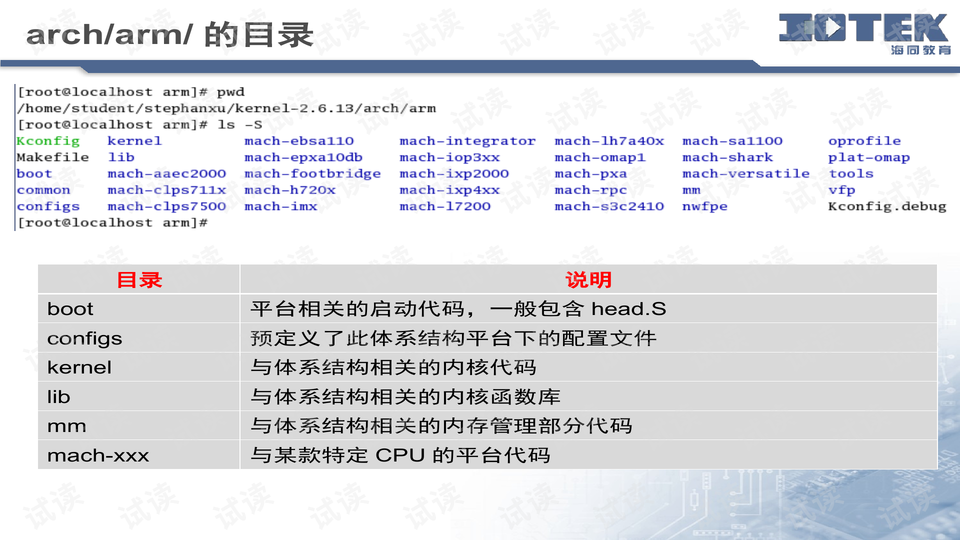Click the 'mach-integrator' entry
The height and width of the screenshot is (540, 960).
click(x=468, y=141)
